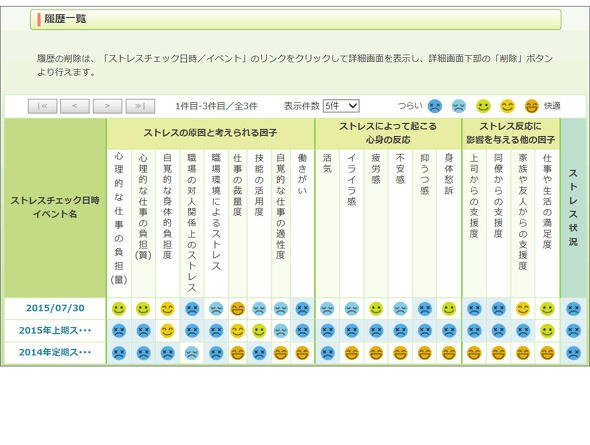Open the 2014年定期ス… stress check entry
590x445 pixels.
click(x=55, y=352)
